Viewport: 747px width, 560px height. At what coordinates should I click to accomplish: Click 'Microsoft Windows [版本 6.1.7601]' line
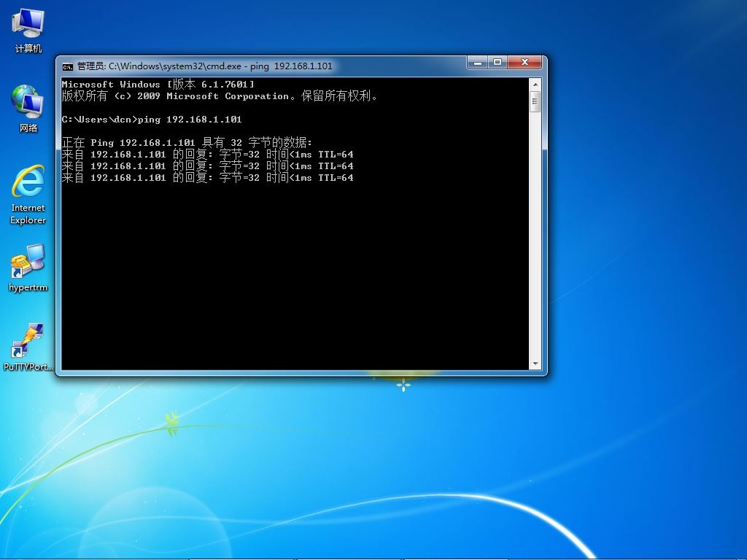click(x=158, y=85)
